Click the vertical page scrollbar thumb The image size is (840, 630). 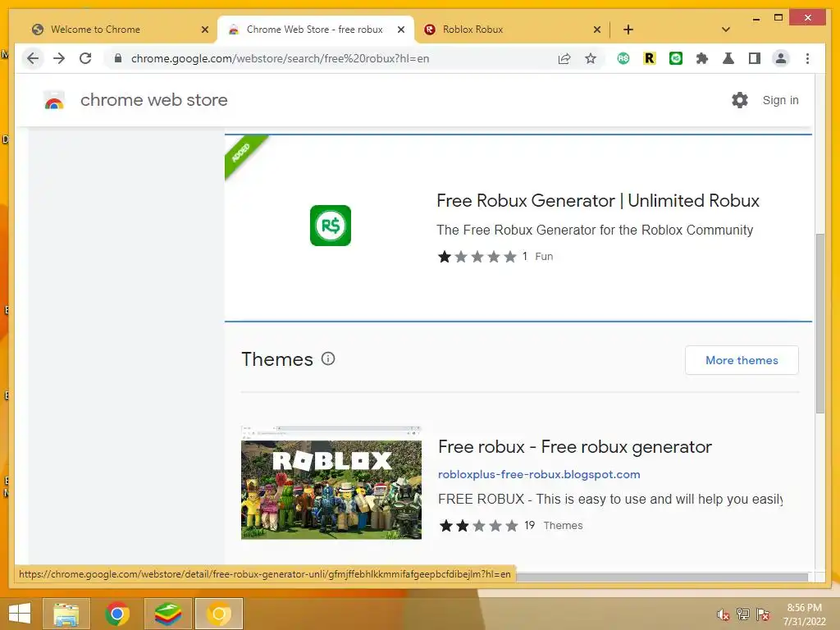pos(819,323)
